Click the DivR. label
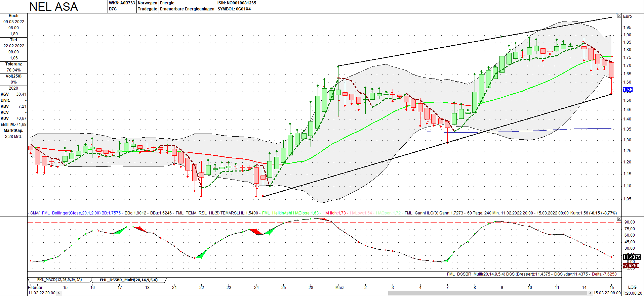 [5, 100]
